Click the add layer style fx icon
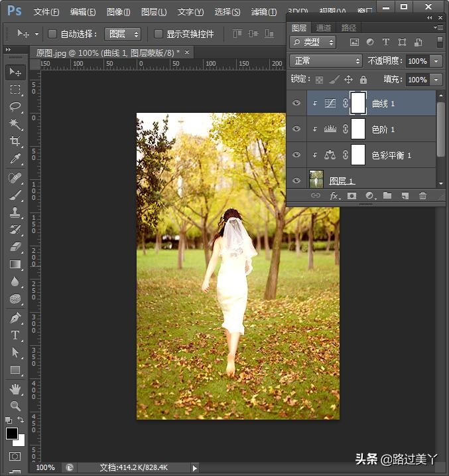This screenshot has height=476, width=449. tap(334, 196)
